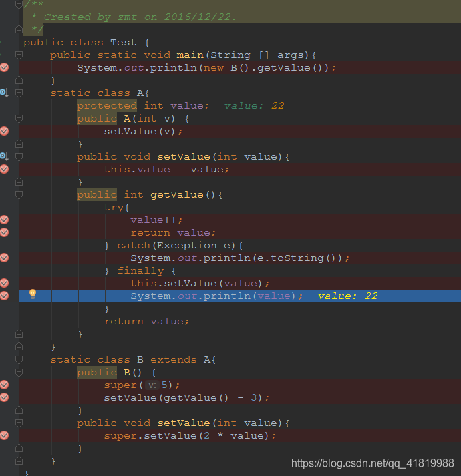Viewport: 461px width, 476px height.
Task: Click the overridden-method marker beside A's setValue
Action: [x=4, y=156]
